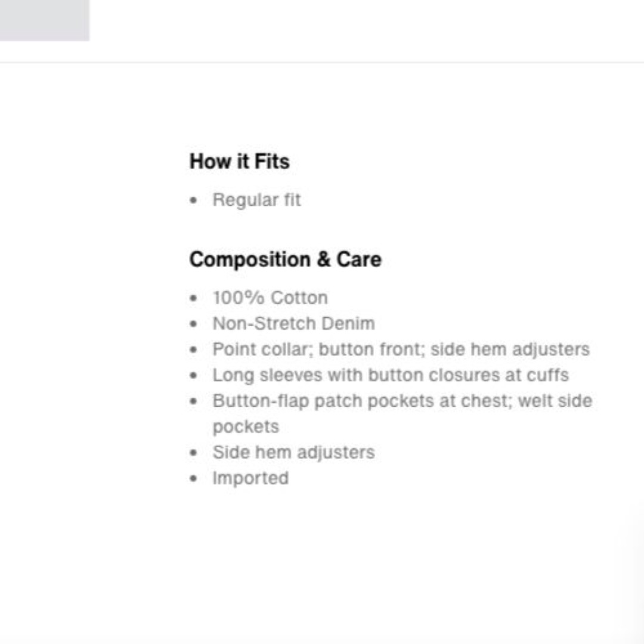Select the standalone Side hem adjusters item
The image size is (644, 644).
[293, 453]
